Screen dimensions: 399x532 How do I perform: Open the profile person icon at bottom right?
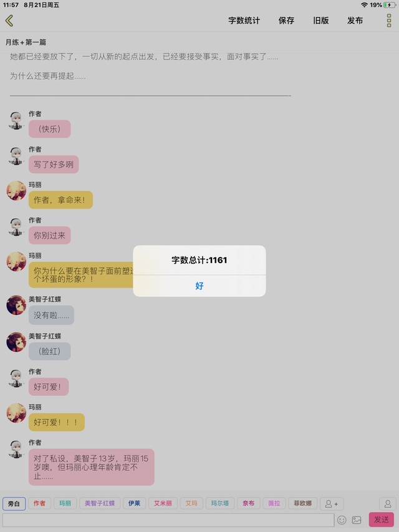[388, 504]
